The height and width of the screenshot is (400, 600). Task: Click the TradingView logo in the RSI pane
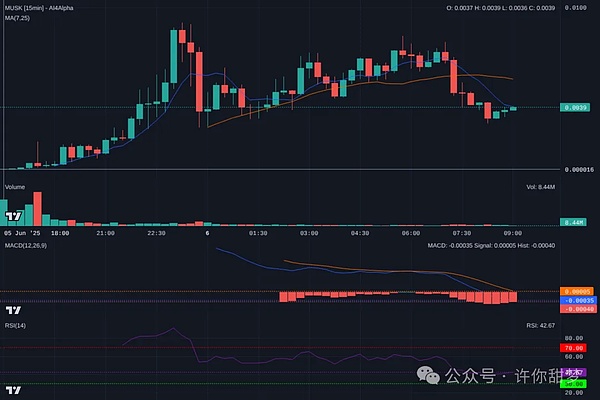tap(13, 388)
